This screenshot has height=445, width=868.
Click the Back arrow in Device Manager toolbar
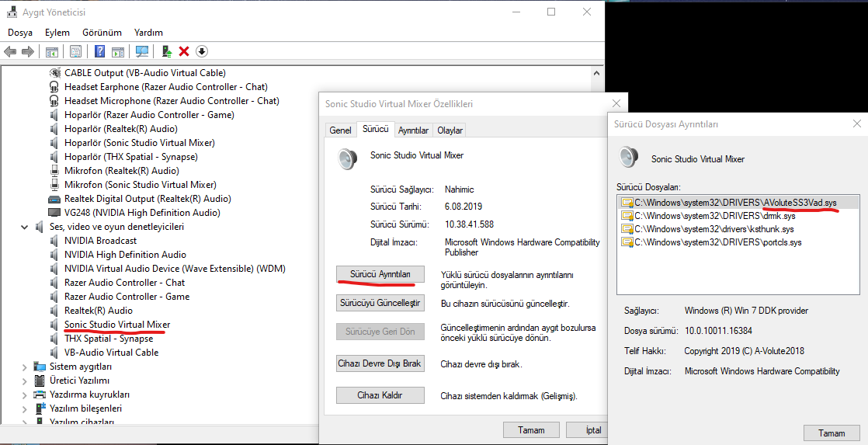(10, 51)
